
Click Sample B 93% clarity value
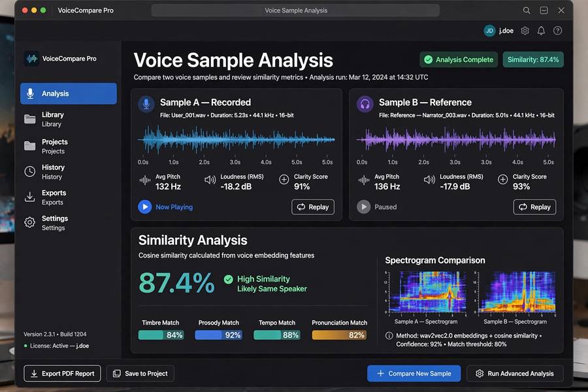521,186
